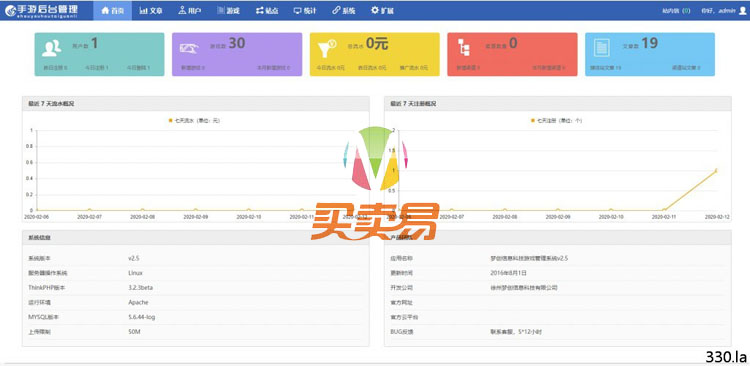Click the Apache runtime value
This screenshot has height=366, width=750.
pos(138,302)
